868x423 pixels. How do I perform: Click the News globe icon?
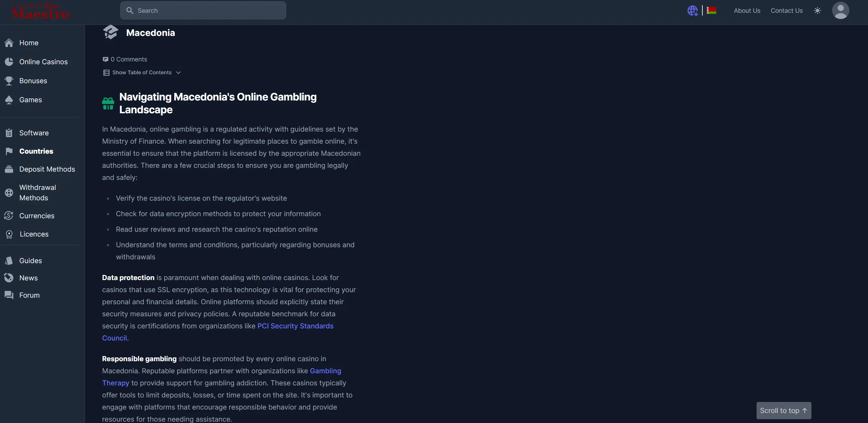9,278
